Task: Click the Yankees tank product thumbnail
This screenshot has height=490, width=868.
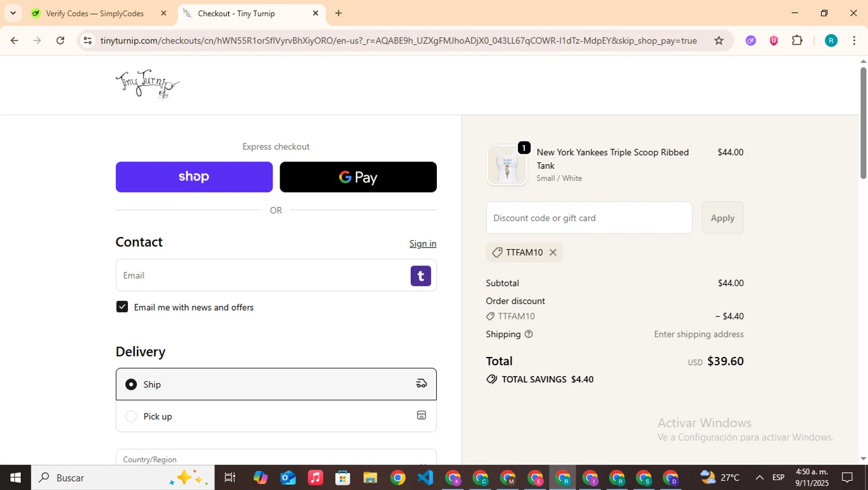Action: tap(507, 165)
